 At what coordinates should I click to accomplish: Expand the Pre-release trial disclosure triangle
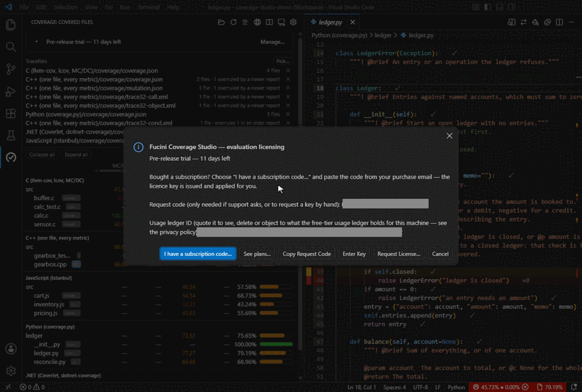pos(36,42)
